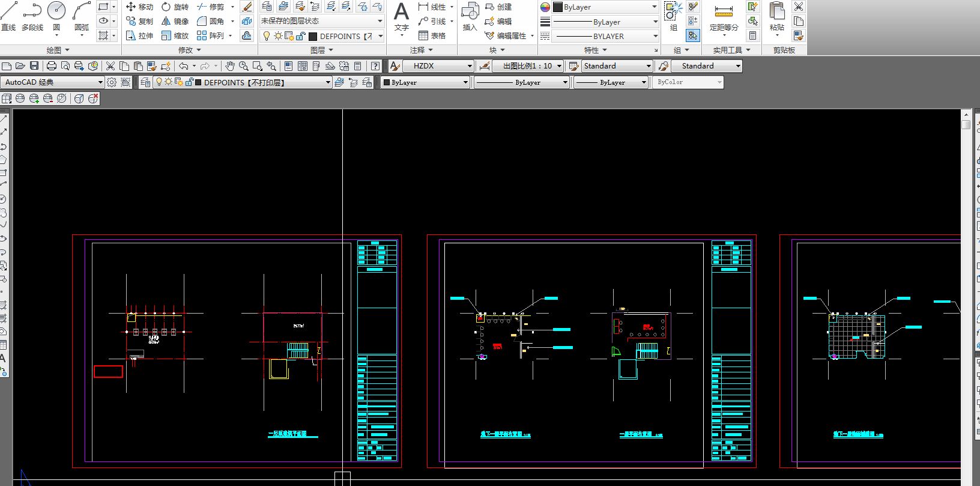The width and height of the screenshot is (980, 486).
Task: Activate the Pan hand tool in toolbar
Action: point(229,66)
